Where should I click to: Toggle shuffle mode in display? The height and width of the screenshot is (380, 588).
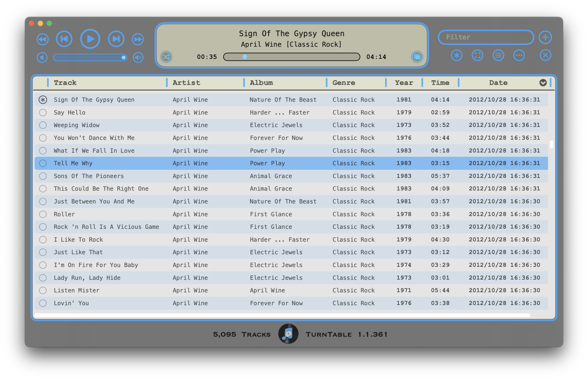[x=166, y=57]
